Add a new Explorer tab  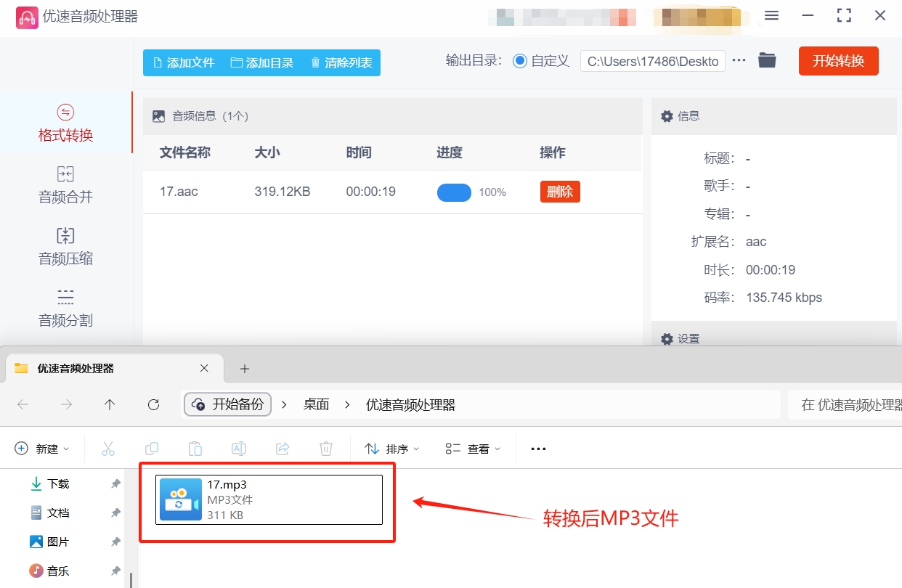click(245, 369)
